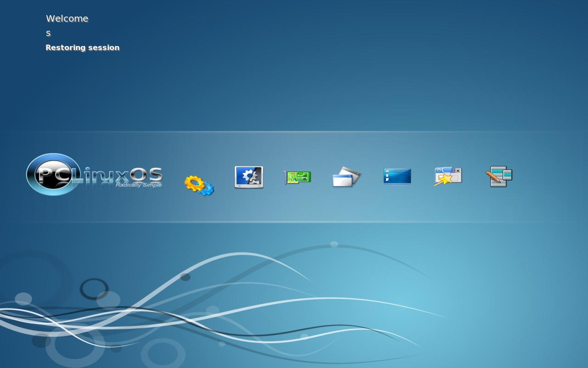The width and height of the screenshot is (588, 368).
Task: Click the blue desktop screen icon
Action: pyautogui.click(x=397, y=176)
